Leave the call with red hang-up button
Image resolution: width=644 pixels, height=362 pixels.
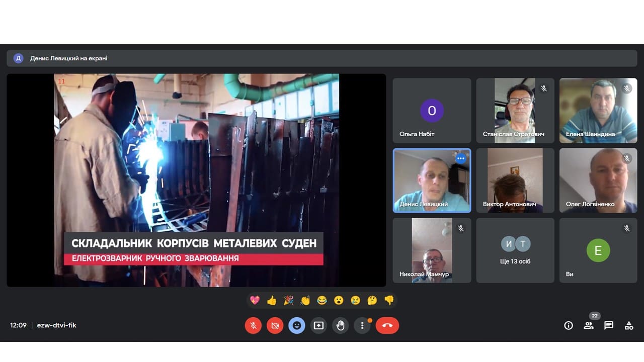click(387, 325)
